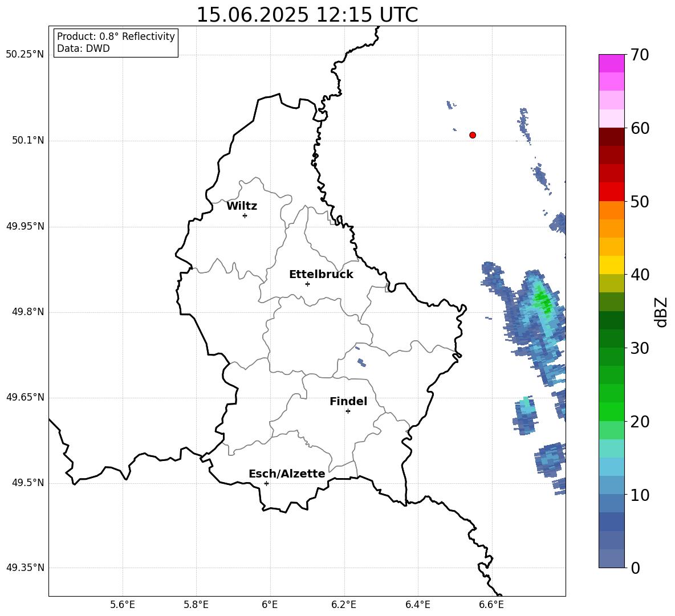Click the small radar echo north of Findel

[x=361, y=362]
